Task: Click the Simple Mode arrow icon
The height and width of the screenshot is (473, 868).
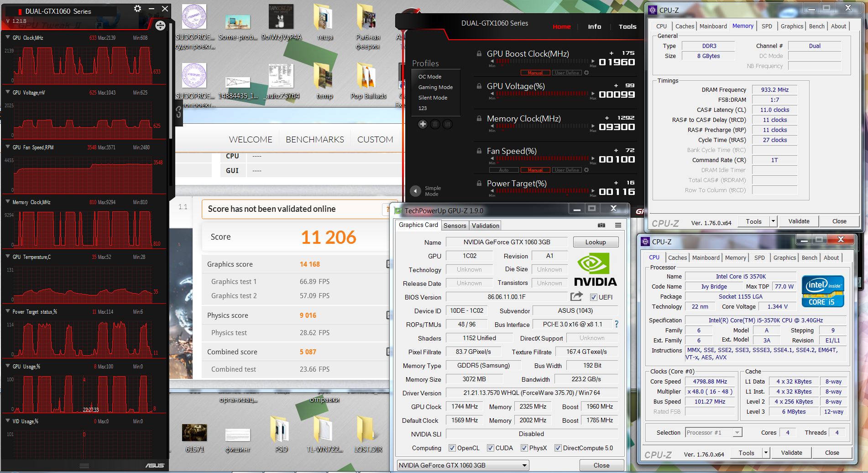Action: 415,191
